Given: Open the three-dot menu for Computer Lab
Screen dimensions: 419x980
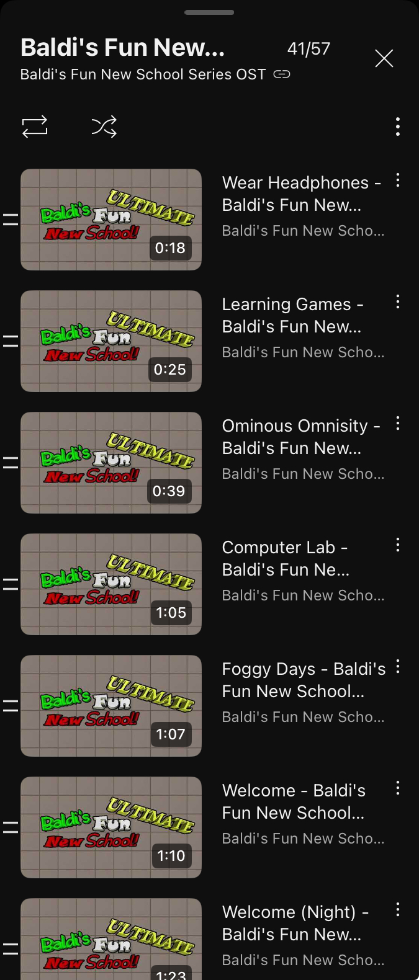Looking at the screenshot, I should click(x=398, y=545).
